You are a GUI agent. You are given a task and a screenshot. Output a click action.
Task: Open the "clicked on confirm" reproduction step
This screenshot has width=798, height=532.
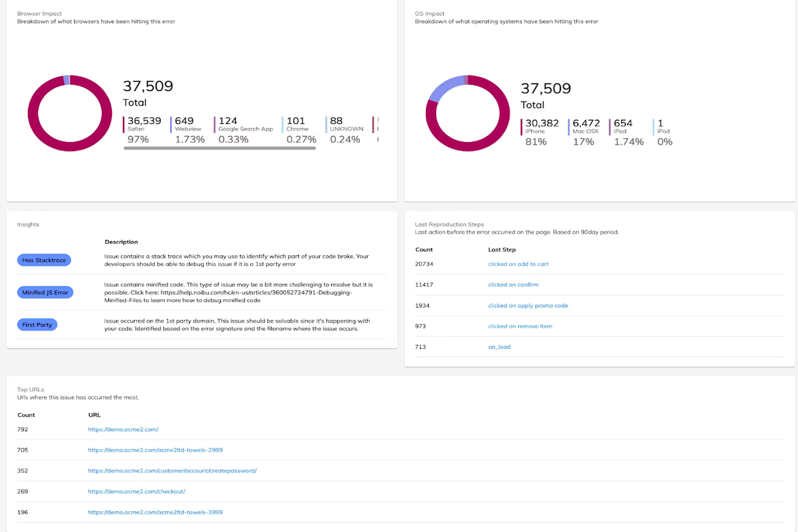(x=513, y=285)
